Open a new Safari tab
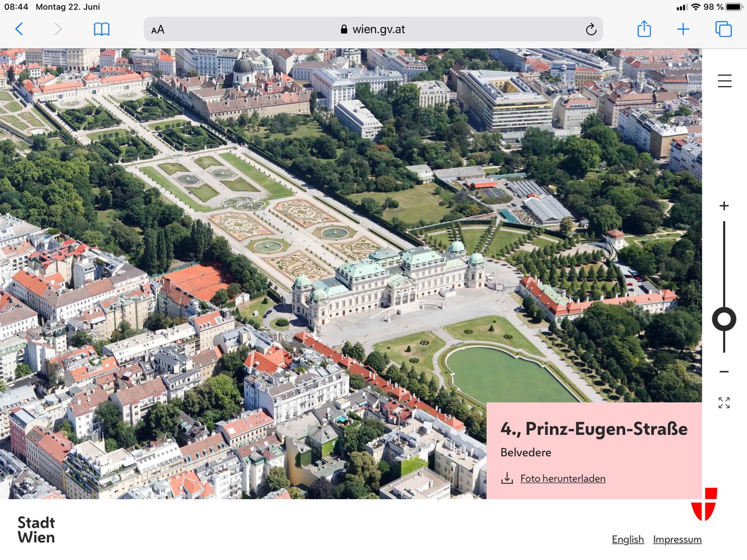This screenshot has width=747, height=560. [683, 29]
